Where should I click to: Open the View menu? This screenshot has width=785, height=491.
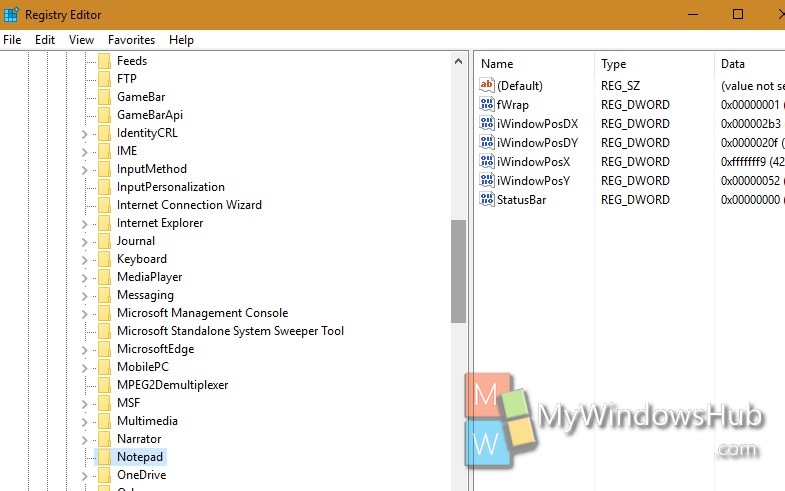pos(81,40)
